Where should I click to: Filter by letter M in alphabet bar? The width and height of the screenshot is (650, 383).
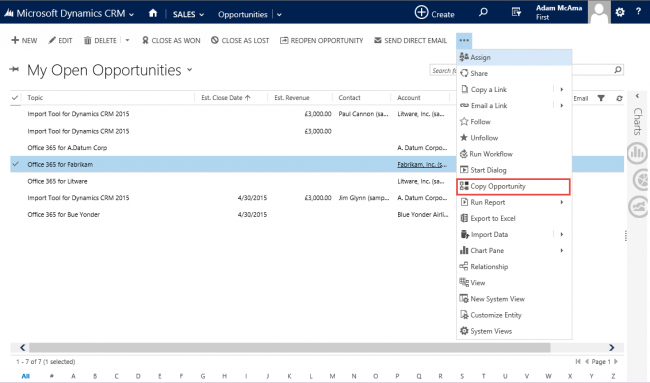click(332, 376)
